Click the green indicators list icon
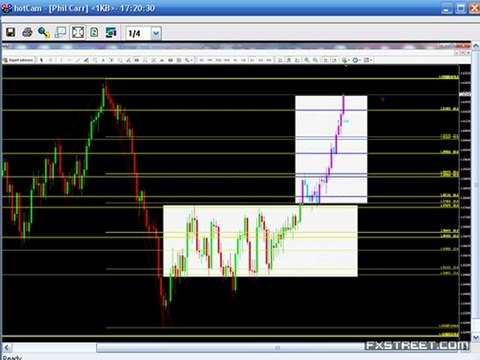480x360 pixels. click(344, 60)
